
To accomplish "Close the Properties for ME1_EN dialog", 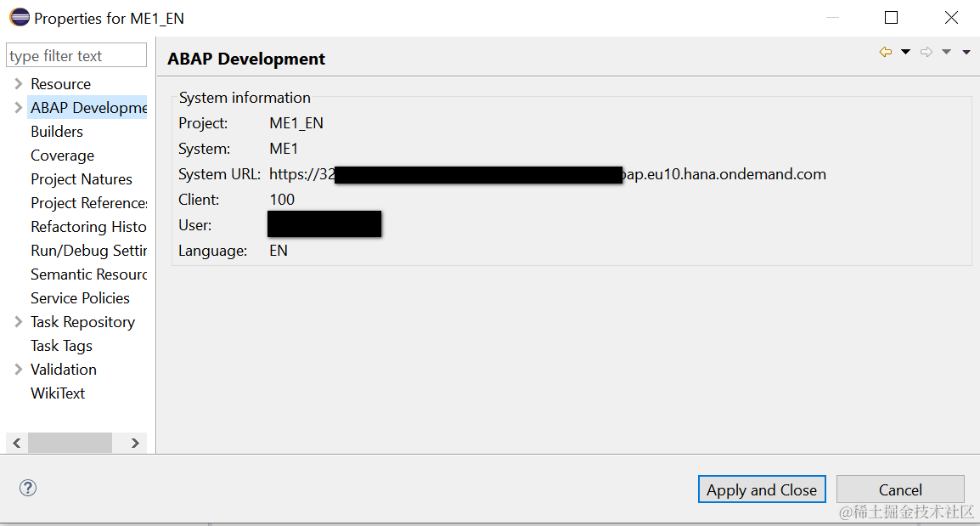I will 951,18.
